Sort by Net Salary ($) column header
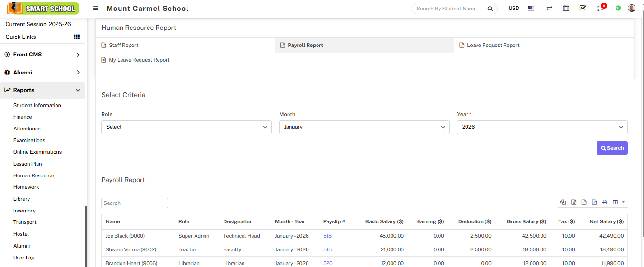 pos(607,221)
